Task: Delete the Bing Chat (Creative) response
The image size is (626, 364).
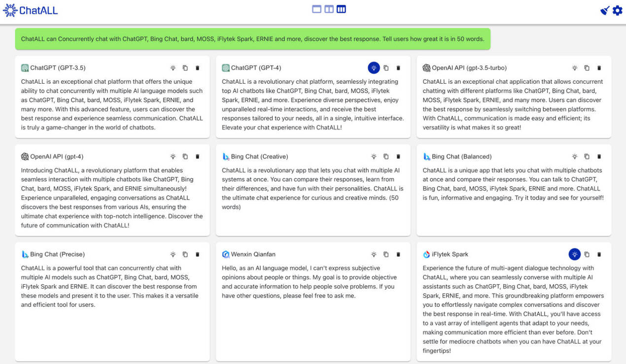Action: [398, 157]
